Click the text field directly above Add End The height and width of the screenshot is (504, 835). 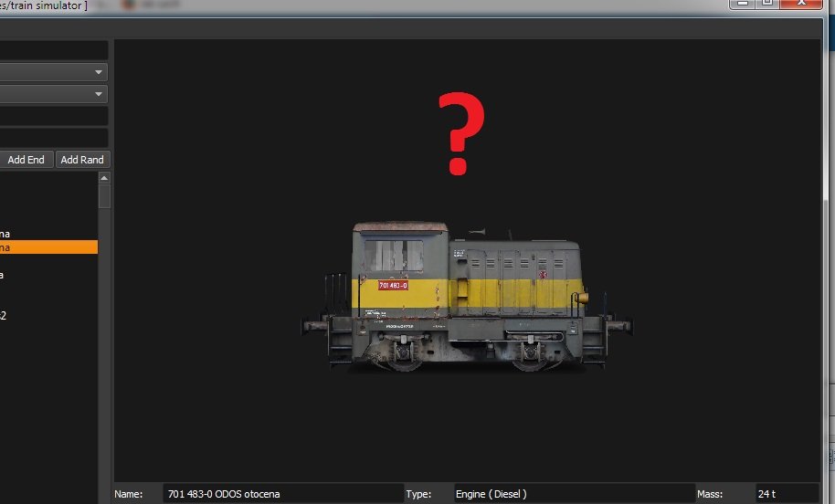(x=53, y=138)
